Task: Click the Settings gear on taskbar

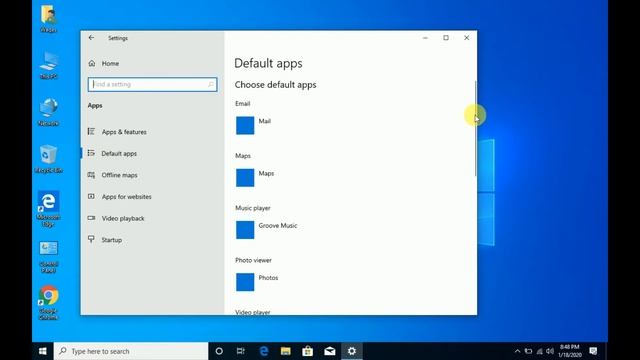Action: 352,351
